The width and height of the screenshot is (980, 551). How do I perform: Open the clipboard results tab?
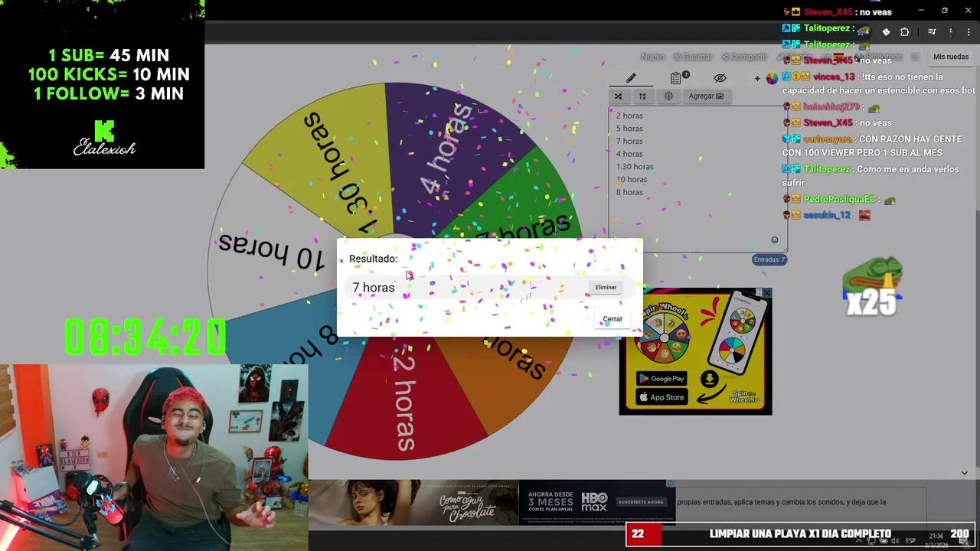pos(676,78)
